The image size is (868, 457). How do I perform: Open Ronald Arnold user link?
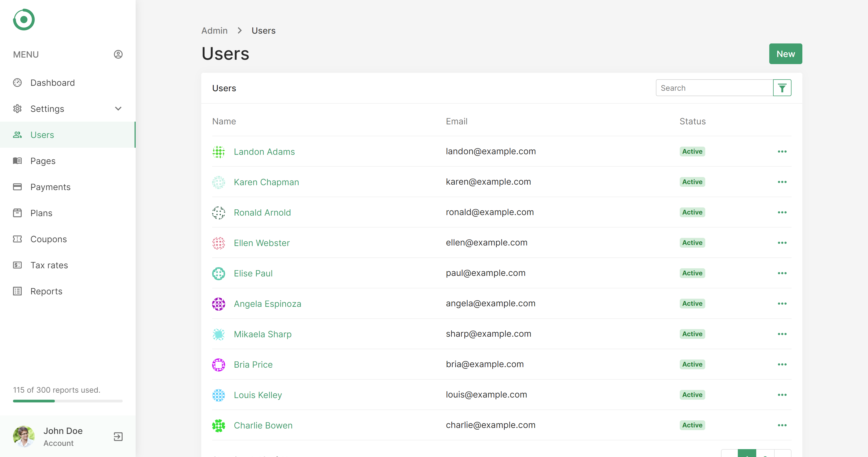pos(262,213)
